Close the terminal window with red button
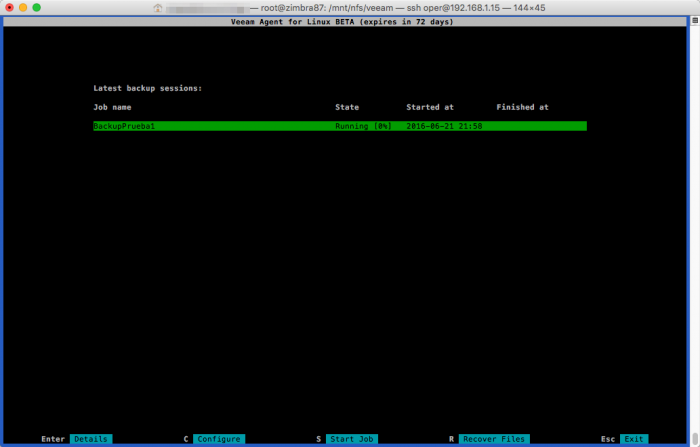The height and width of the screenshot is (447, 700). click(9, 8)
